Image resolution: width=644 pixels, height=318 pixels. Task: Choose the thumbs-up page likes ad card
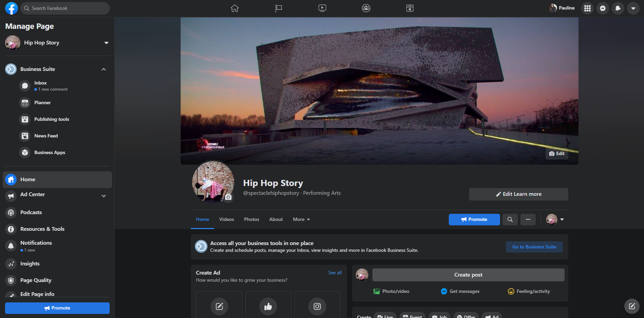268,305
